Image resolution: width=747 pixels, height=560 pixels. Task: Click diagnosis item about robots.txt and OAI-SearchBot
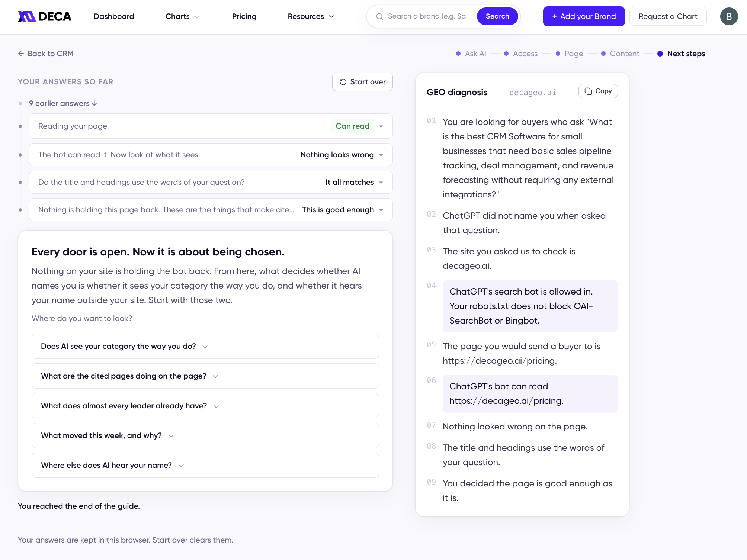tap(530, 306)
